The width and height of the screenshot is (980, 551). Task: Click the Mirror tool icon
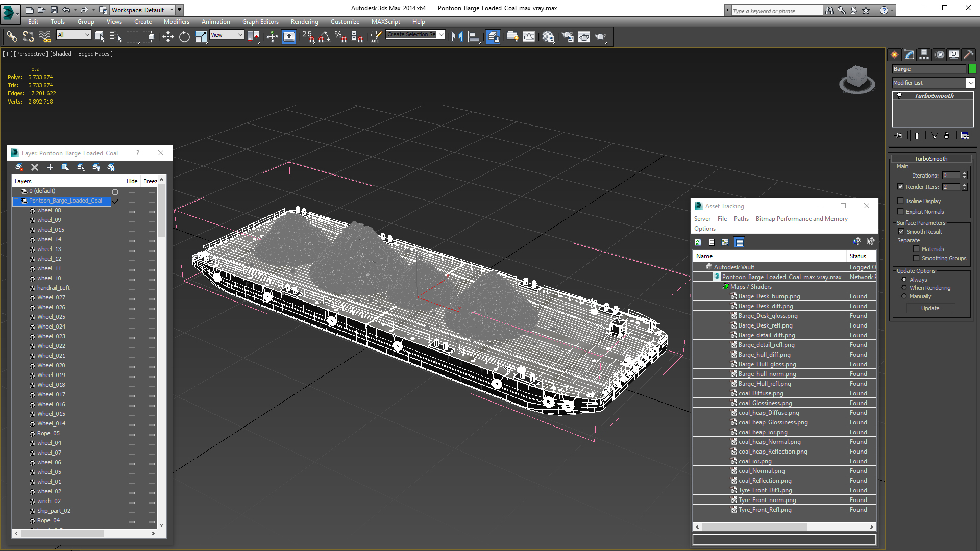pyautogui.click(x=457, y=36)
